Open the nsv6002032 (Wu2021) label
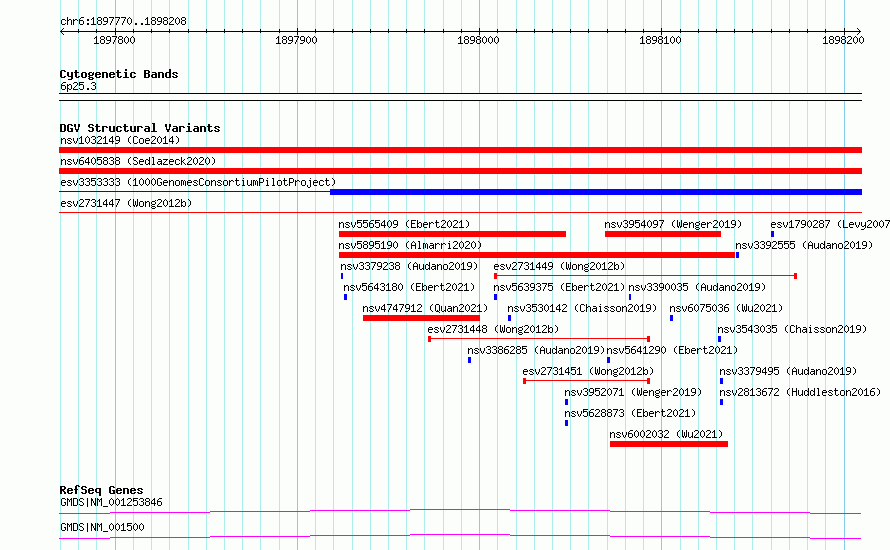Image resolution: width=890 pixels, height=550 pixels. [x=666, y=434]
